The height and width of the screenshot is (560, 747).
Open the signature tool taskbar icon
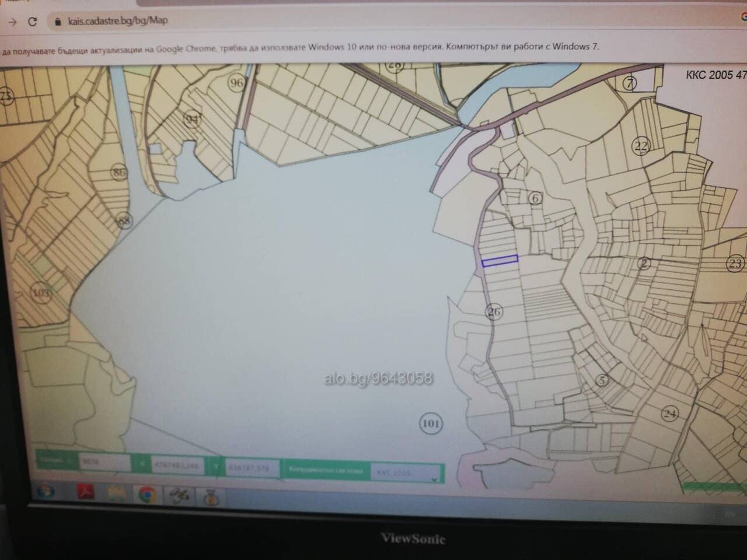point(179,495)
